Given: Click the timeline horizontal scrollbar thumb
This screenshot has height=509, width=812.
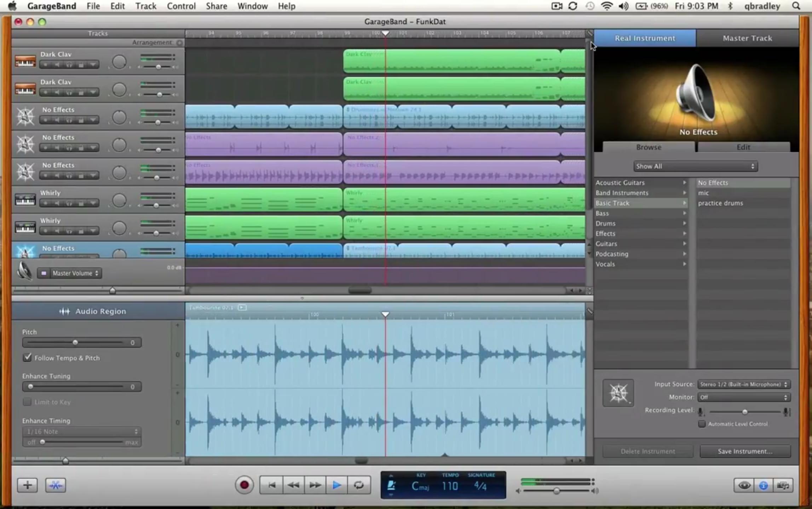Looking at the screenshot, I should [x=360, y=291].
